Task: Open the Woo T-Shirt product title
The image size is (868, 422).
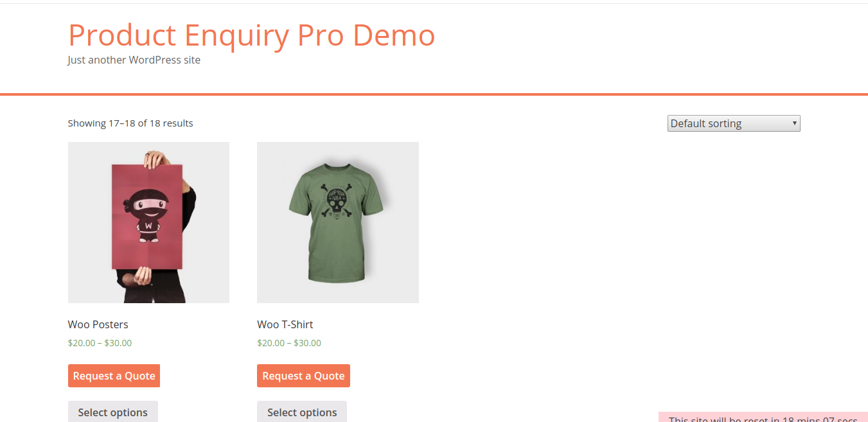Action: click(x=285, y=324)
